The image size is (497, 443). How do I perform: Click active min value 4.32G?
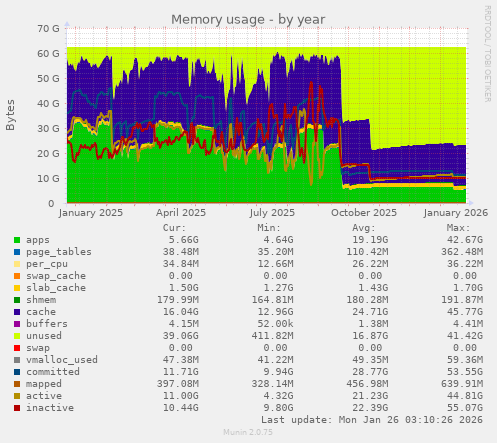pos(278,396)
